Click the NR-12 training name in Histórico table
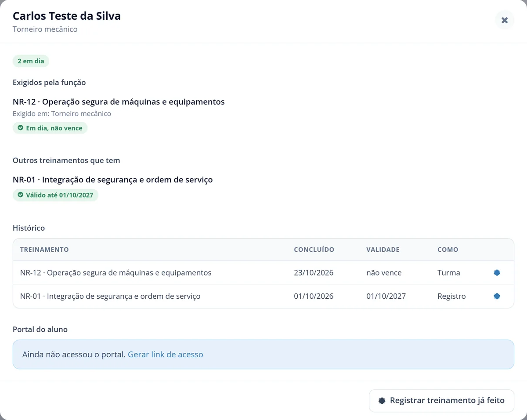The width and height of the screenshot is (527, 420). [116, 273]
